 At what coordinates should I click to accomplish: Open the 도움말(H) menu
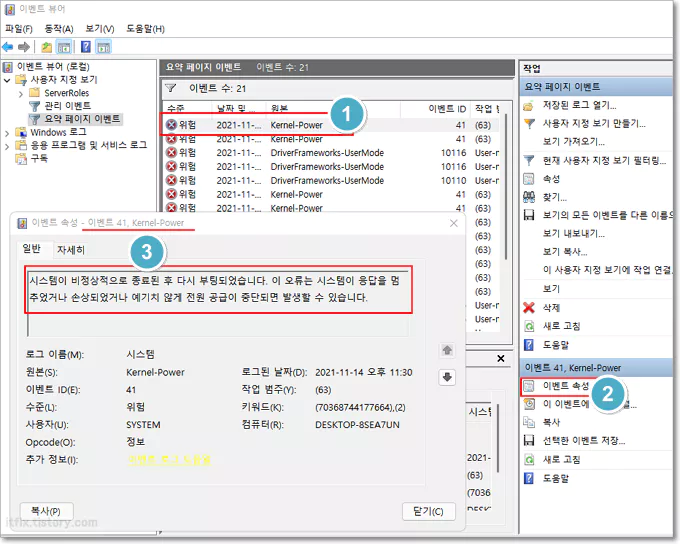coord(145,29)
